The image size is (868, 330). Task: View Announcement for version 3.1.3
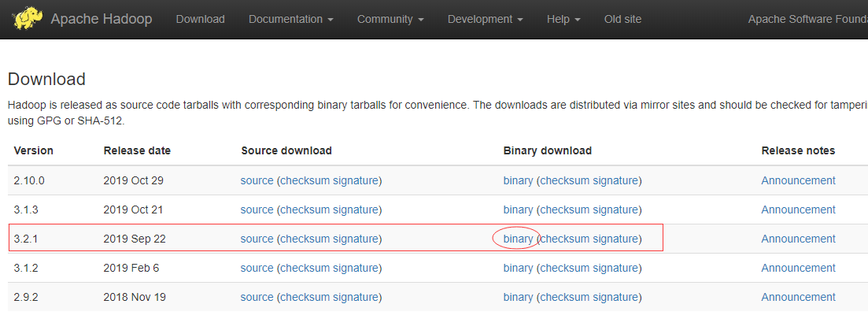(x=798, y=209)
